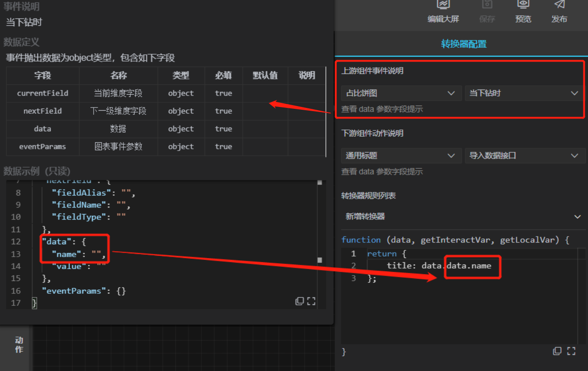Expand converter code editor to fullscreen
This screenshot has height=371, width=588.
coord(571,351)
